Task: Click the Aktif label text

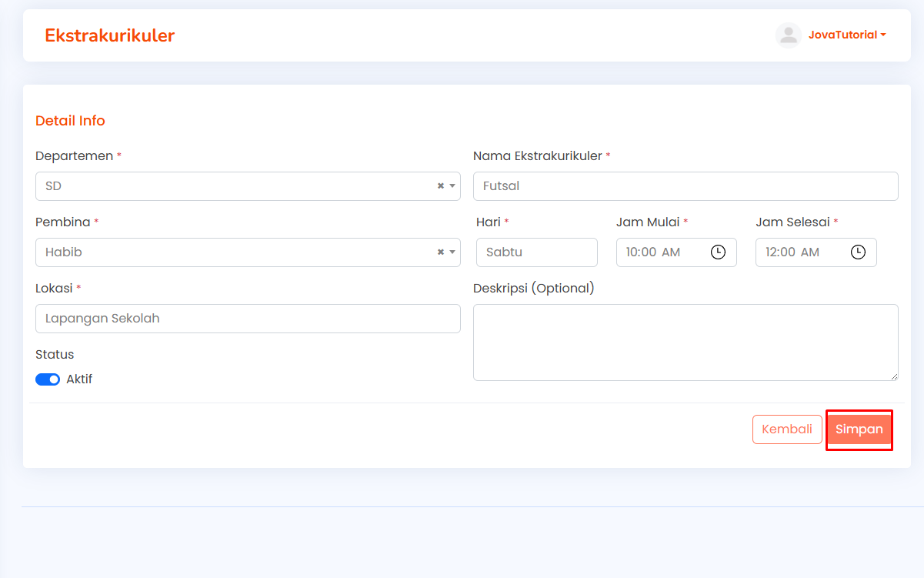Action: click(x=79, y=379)
